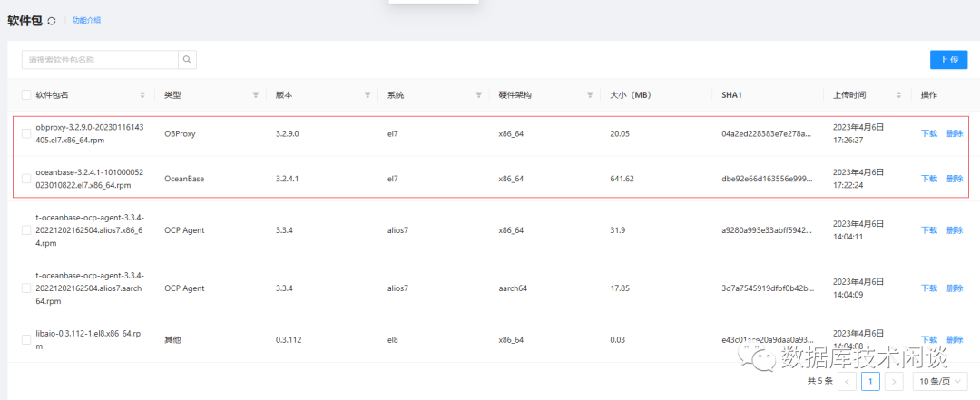Click the el8 system cell
This screenshot has width=980, height=400.
393,339
